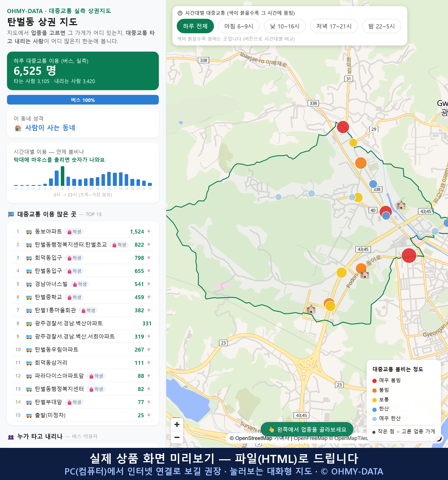
Task: Zoom in the map with plus button
Action: pyautogui.click(x=177, y=424)
